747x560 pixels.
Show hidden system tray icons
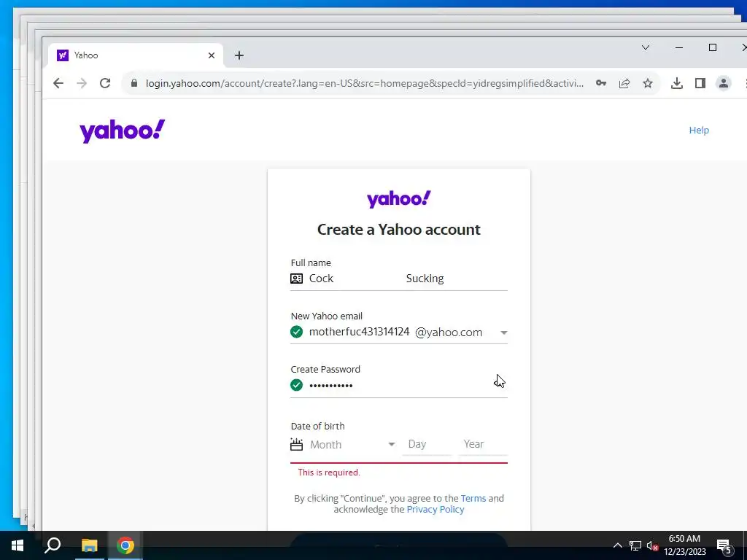click(617, 545)
